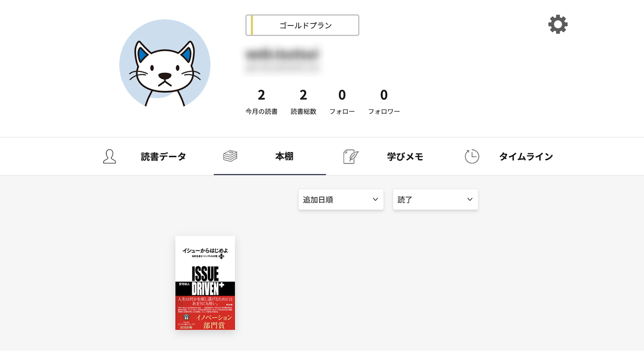
Task: Click the memo feather icon for 学びメモ
Action: [x=351, y=156]
